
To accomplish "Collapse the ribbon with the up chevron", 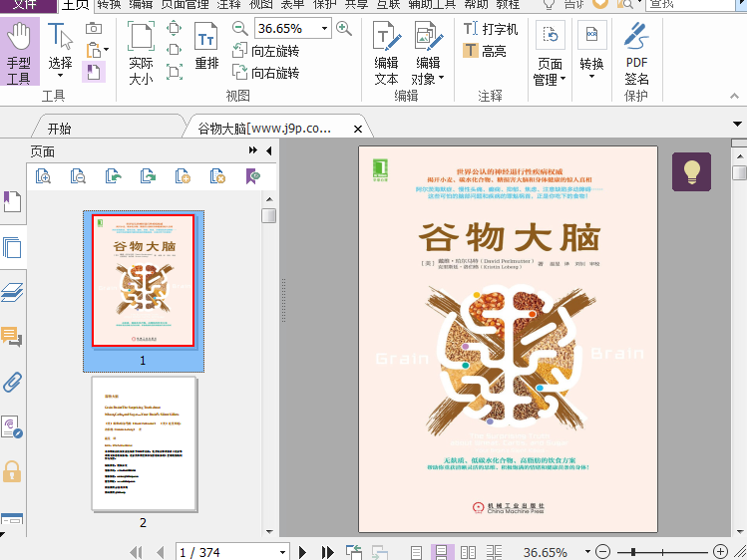I will [x=734, y=96].
